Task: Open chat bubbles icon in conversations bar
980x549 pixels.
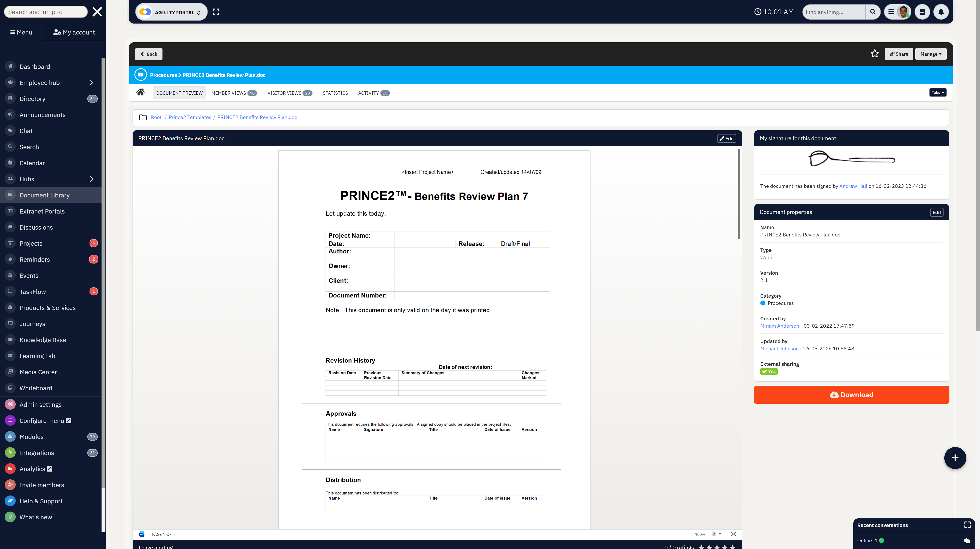Action: tap(967, 541)
